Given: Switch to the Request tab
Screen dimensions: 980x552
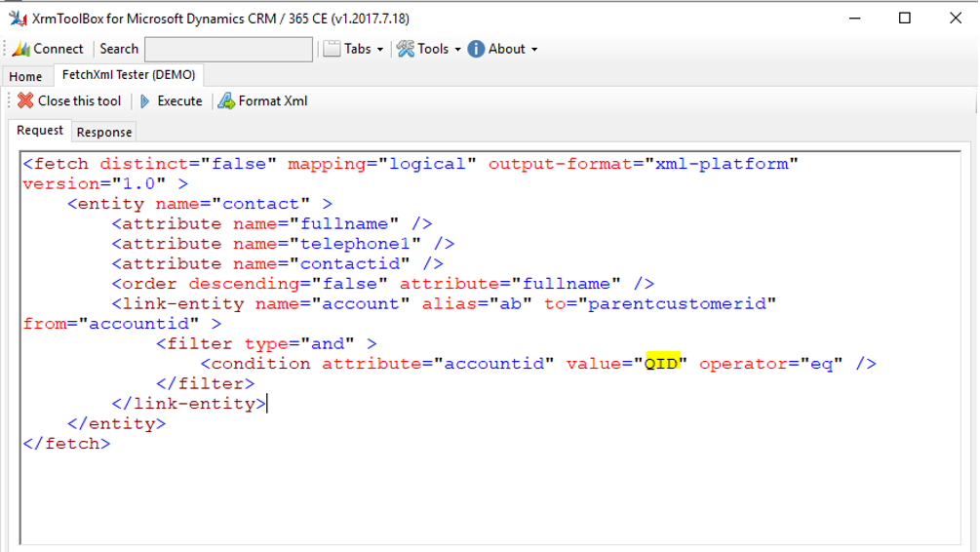Looking at the screenshot, I should (39, 130).
